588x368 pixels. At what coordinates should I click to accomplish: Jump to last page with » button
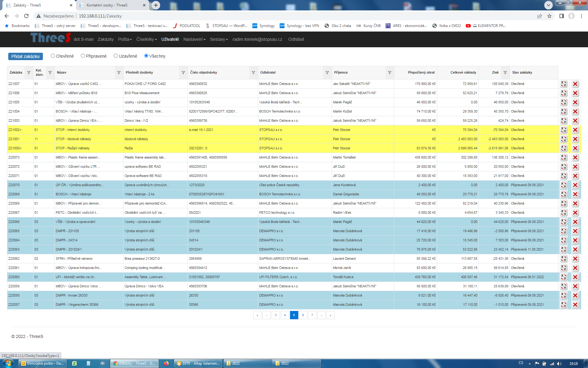pos(330,315)
